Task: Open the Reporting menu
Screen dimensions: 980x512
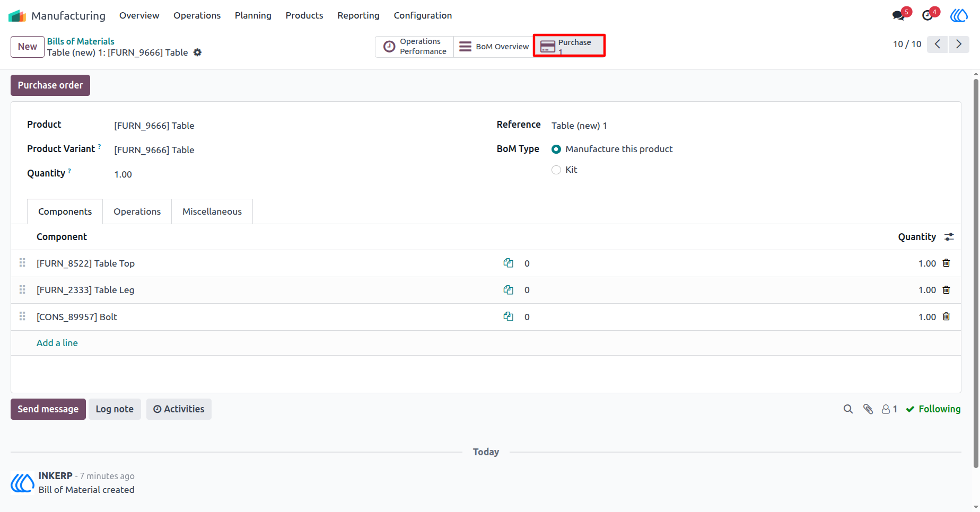Action: tap(358, 15)
